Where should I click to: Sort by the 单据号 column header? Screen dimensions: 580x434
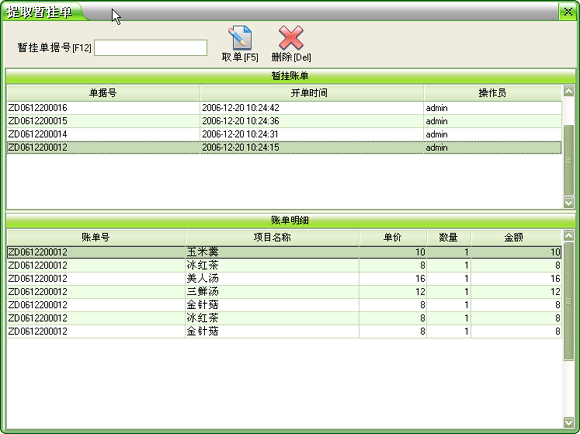coord(103,93)
